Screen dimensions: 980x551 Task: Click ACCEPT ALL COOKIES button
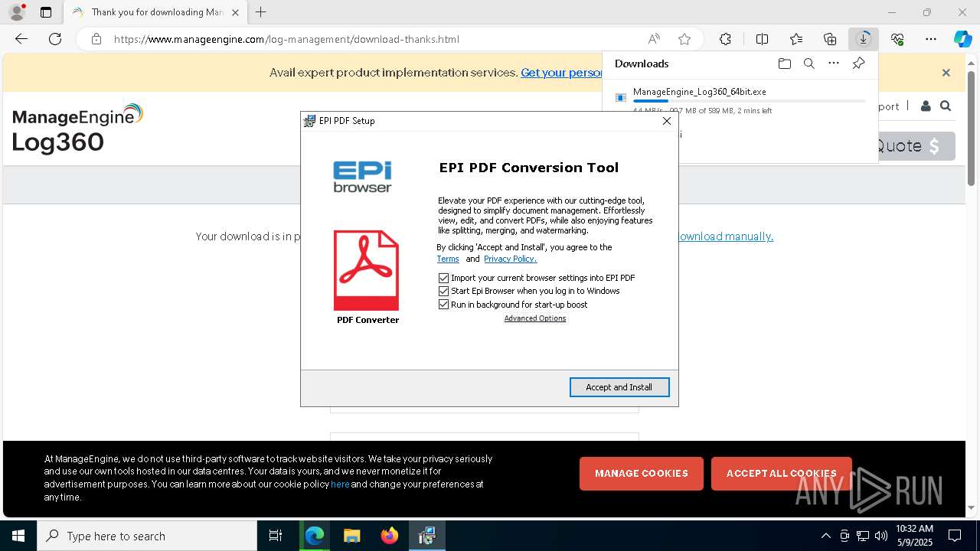click(782, 474)
